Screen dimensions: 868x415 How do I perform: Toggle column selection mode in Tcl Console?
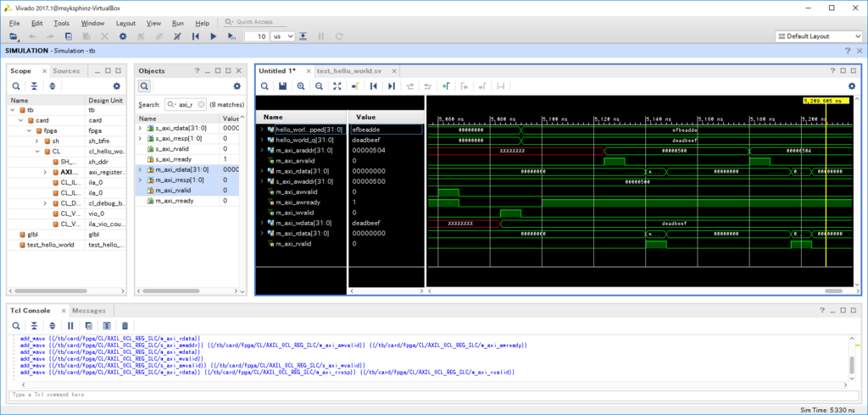tap(107, 326)
